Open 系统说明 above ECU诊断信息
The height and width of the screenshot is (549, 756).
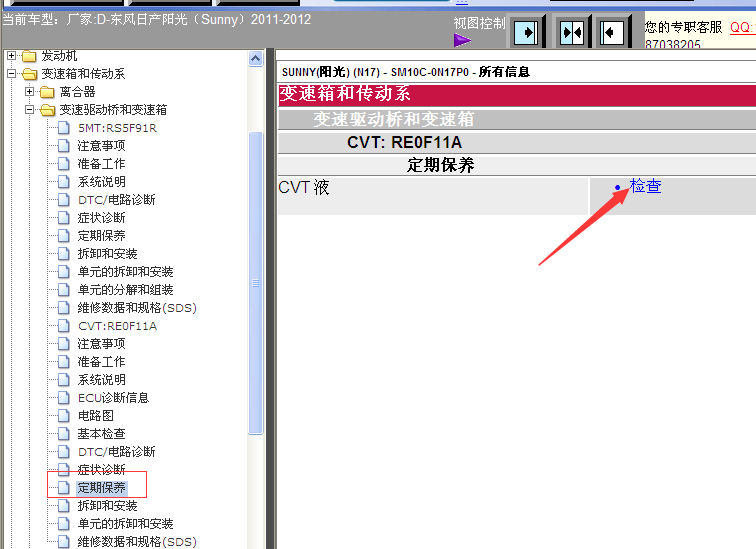click(101, 380)
